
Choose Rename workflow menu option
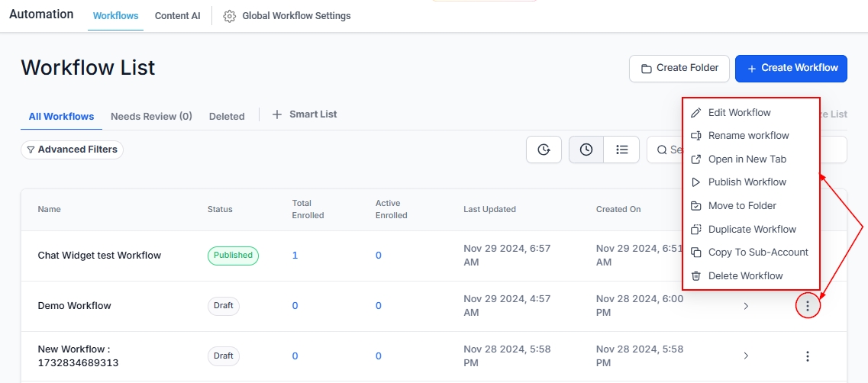point(748,136)
